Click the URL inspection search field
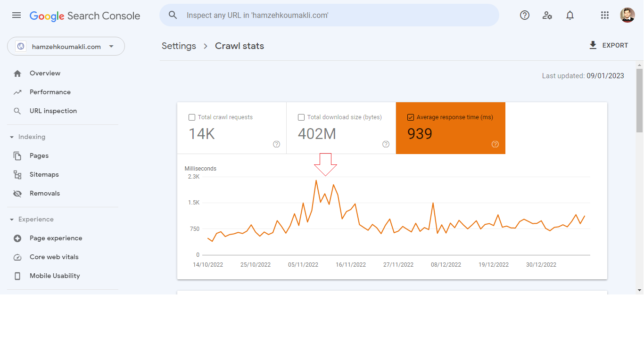644x343 pixels. click(x=330, y=15)
